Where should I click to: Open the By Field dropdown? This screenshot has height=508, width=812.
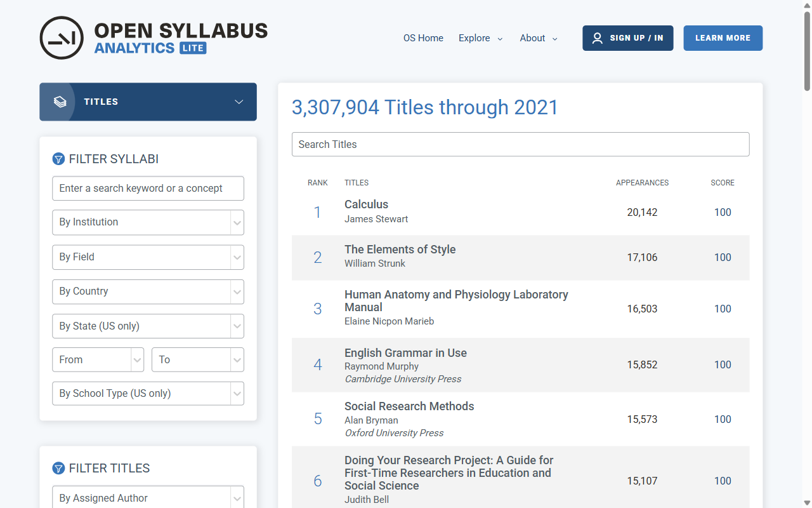tap(148, 257)
